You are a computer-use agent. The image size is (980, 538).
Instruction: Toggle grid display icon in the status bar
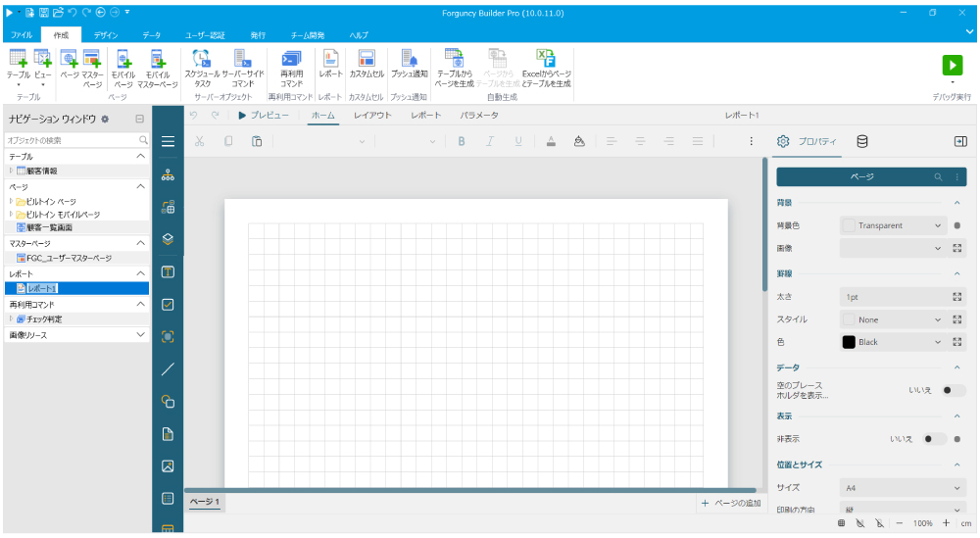(x=841, y=524)
